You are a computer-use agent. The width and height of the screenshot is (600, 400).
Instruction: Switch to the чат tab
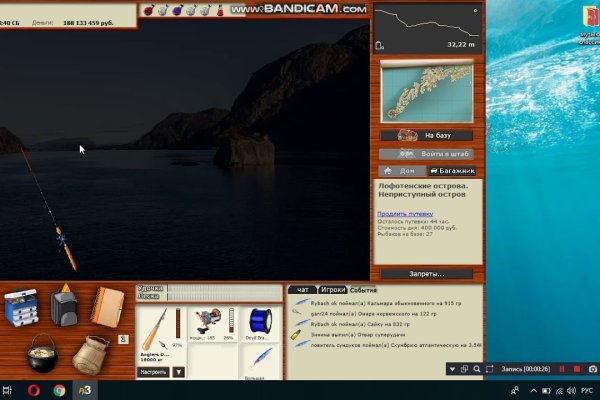(302, 289)
